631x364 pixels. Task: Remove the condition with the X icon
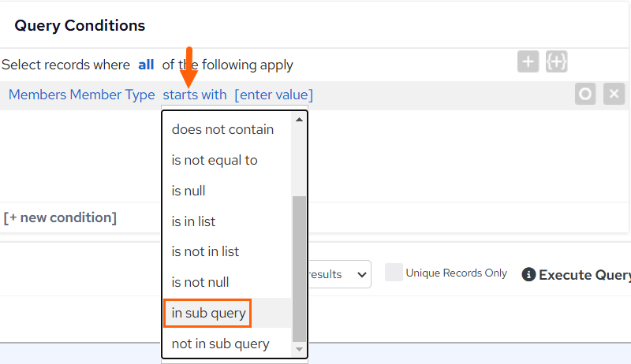pyautogui.click(x=614, y=94)
